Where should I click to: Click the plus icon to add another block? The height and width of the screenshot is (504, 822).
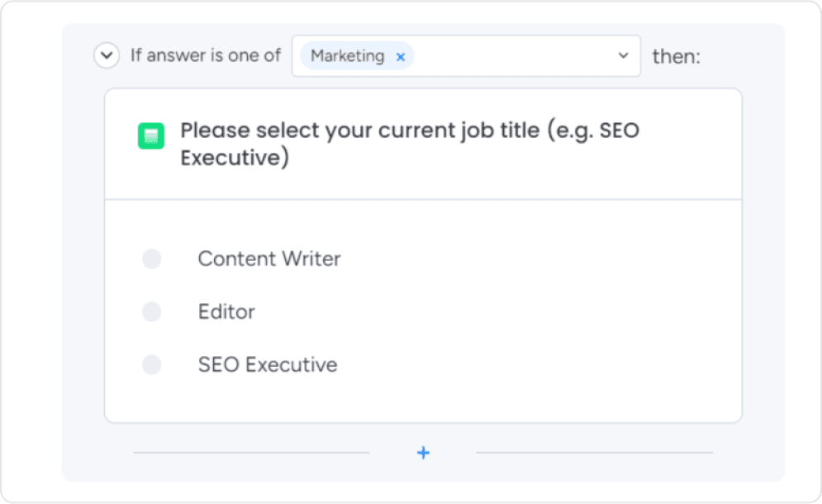point(423,453)
